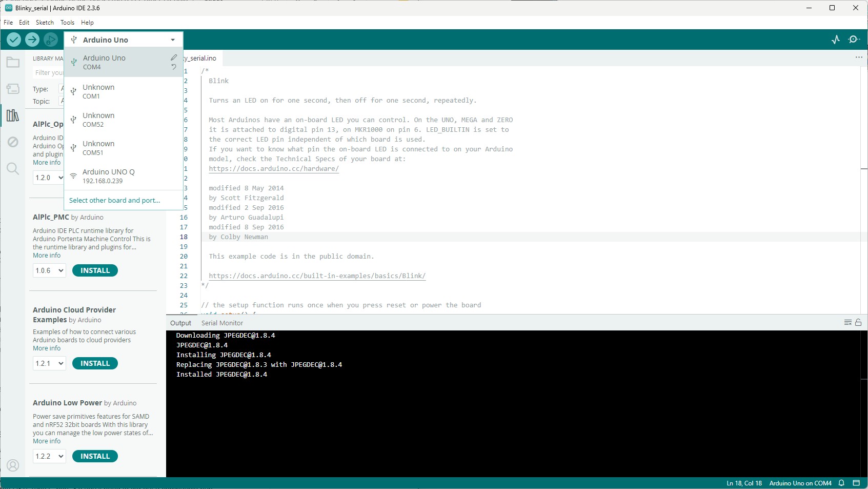The width and height of the screenshot is (868, 489).
Task: Toggle output autoscroll lock icon
Action: tap(859, 323)
